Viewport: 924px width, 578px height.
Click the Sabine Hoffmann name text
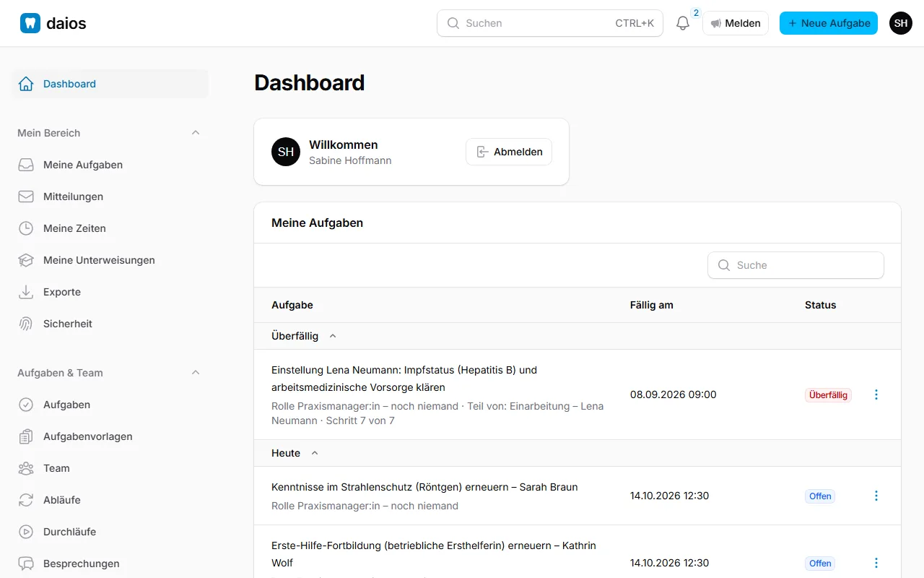click(350, 160)
